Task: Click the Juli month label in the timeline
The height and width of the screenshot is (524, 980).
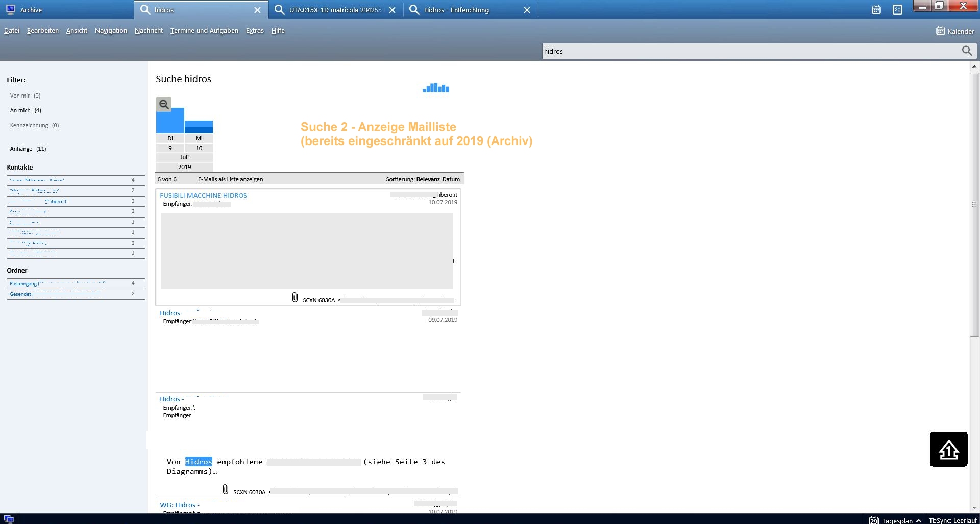Action: click(x=184, y=157)
